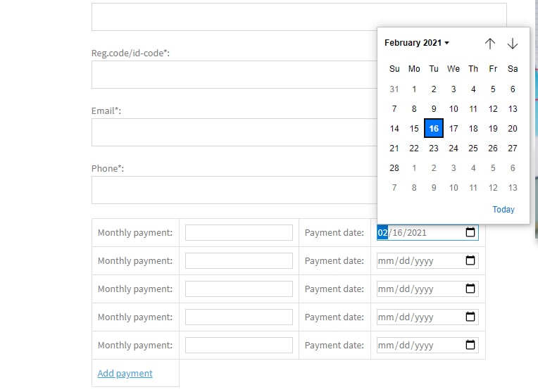Select January 31 in the calendar grid

click(x=394, y=89)
